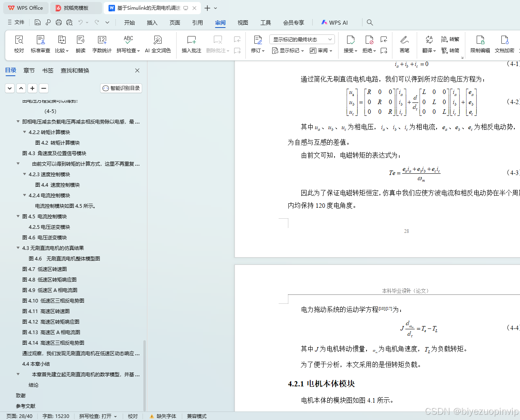Click 字数: 15230 in status bar
520x420 pixels.
pos(56,416)
